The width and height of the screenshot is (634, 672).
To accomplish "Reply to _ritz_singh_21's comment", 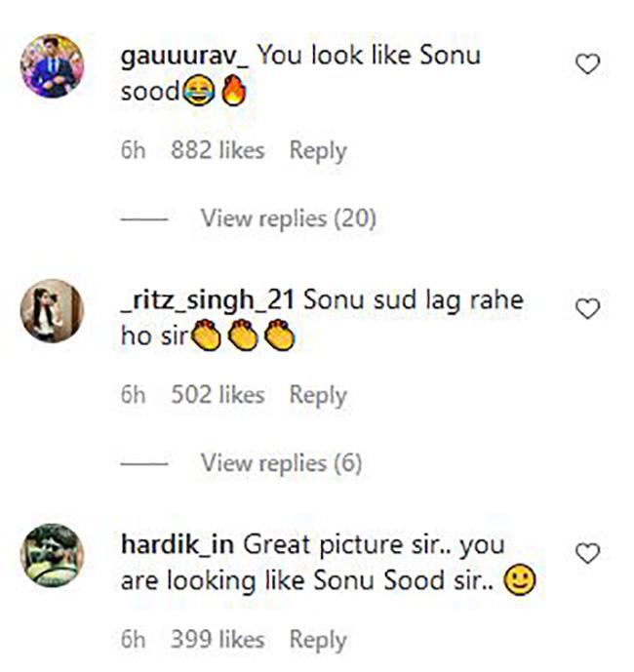I will click(318, 395).
